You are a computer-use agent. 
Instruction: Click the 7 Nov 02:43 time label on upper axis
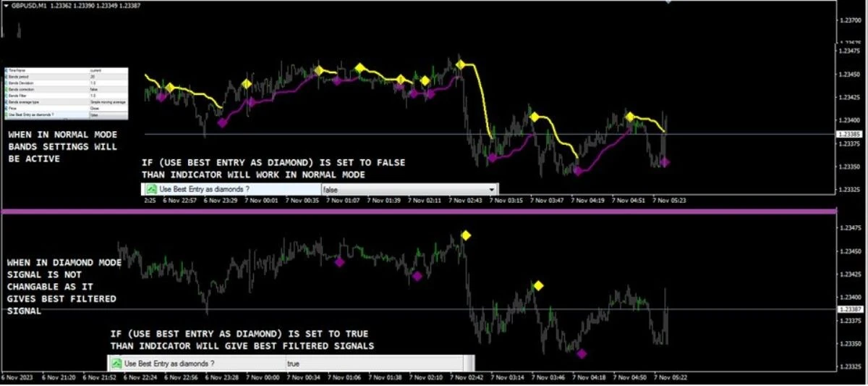[x=465, y=201]
